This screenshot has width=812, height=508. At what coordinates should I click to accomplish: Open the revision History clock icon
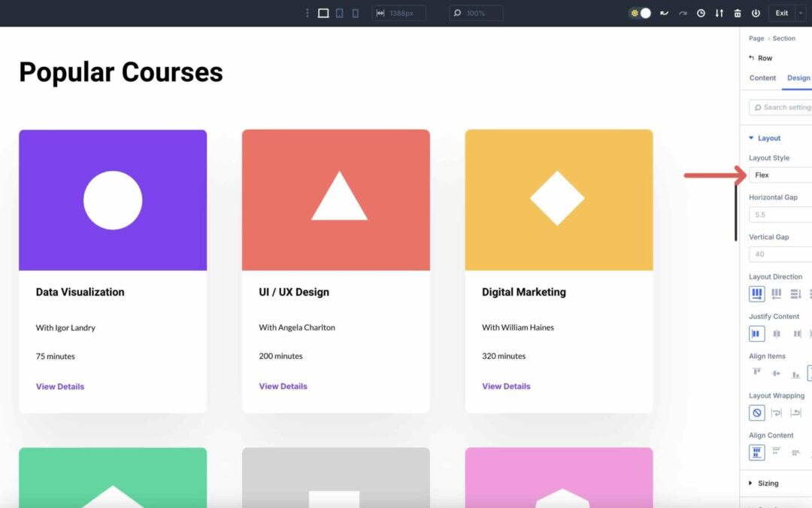[x=701, y=13]
